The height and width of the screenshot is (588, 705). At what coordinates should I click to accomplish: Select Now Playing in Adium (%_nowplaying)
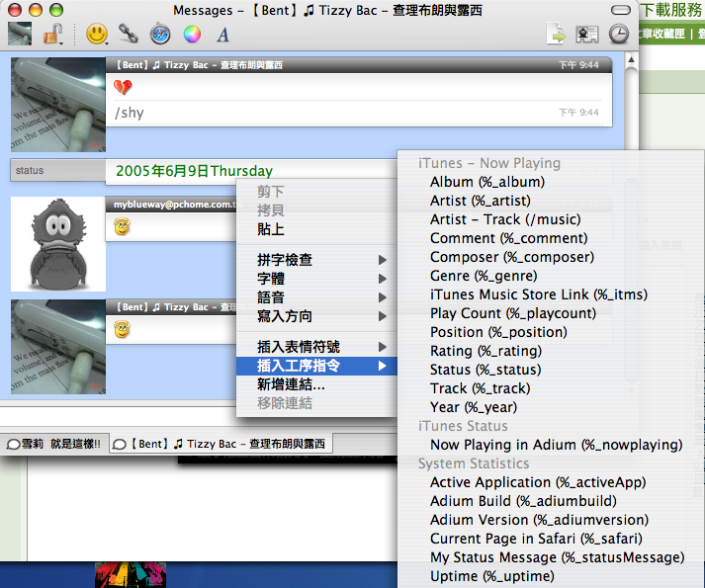click(551, 445)
